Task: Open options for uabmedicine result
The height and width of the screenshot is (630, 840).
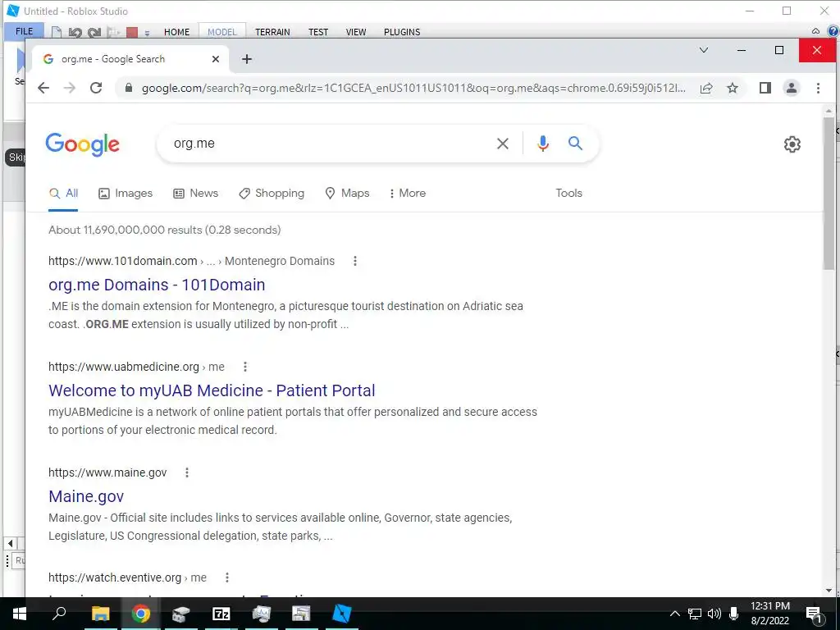Action: pyautogui.click(x=244, y=367)
